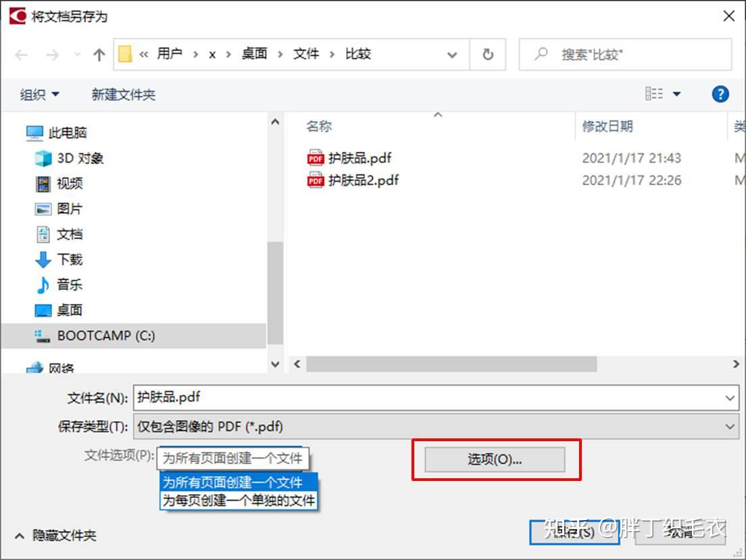746x560 pixels.
Task: Click the PDF icon of 护肤品2.pdf
Action: click(x=315, y=180)
